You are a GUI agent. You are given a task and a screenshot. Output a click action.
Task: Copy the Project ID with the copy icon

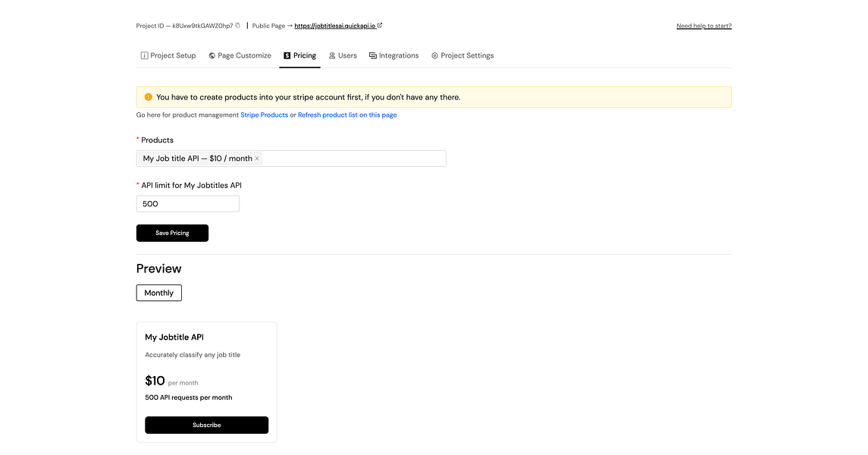[x=238, y=26]
